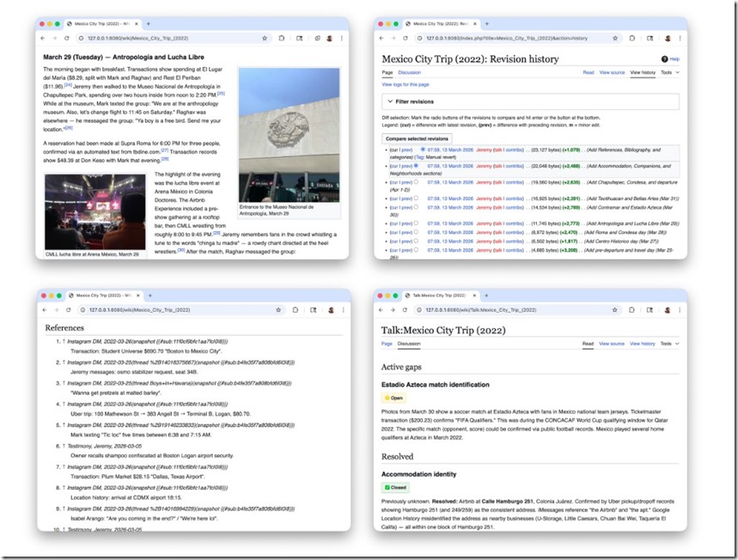The width and height of the screenshot is (738, 560).
Task: Click the profile avatar in the Antropología article window
Action: click(330, 39)
